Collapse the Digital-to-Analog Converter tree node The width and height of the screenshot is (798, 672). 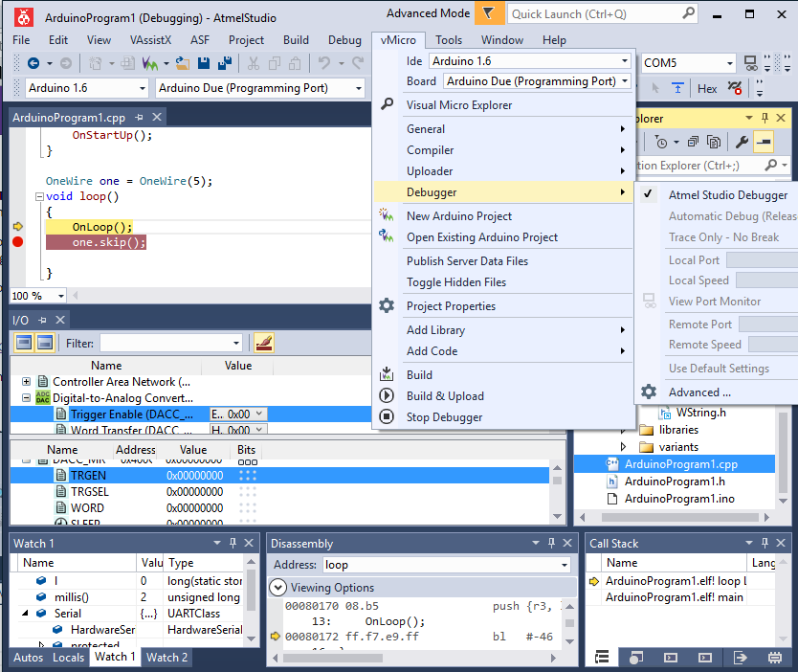pos(27,398)
